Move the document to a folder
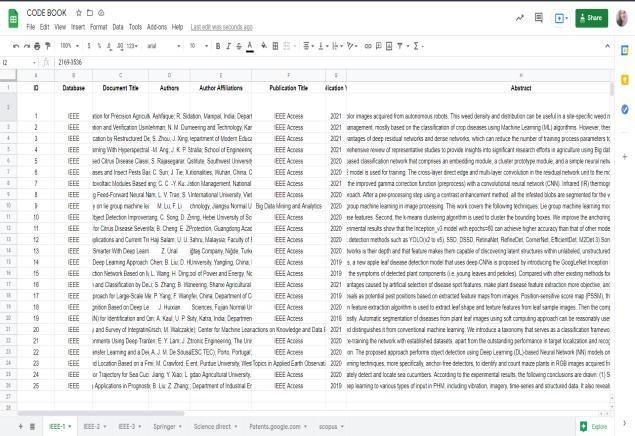This screenshot has height=436, width=635. (x=90, y=13)
